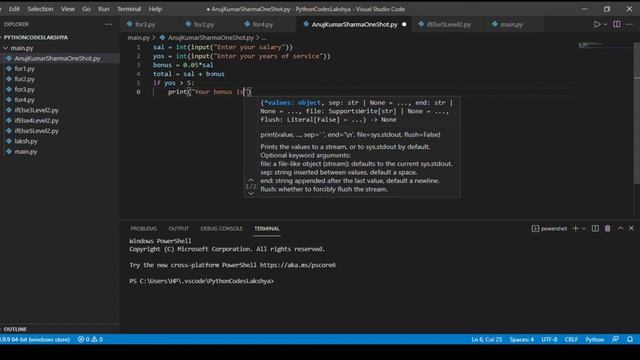Open for3.py from explorer list
This screenshot has height=360, width=640.
24,89
